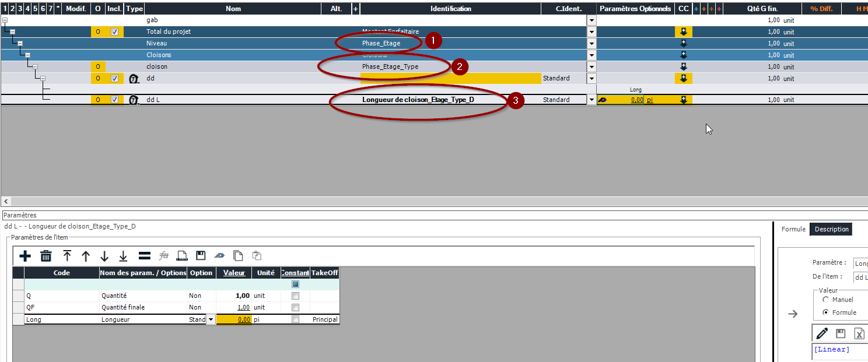The height and width of the screenshot is (362, 868).
Task: Toggle the Constant checkbox for the Long parameter
Action: click(295, 319)
